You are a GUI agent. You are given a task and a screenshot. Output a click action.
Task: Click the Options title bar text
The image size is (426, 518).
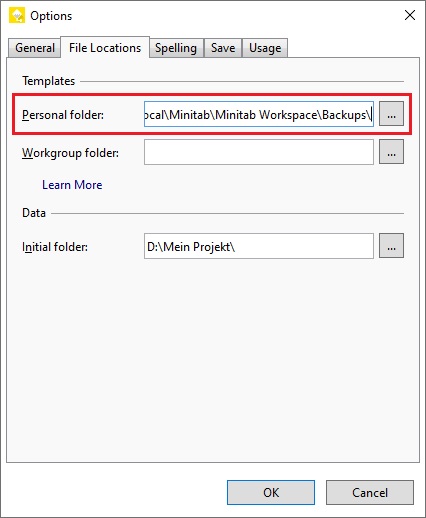[51, 16]
